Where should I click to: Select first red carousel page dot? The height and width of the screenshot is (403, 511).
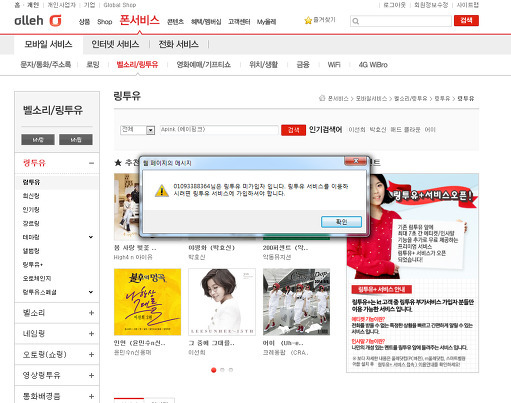pos(214,370)
